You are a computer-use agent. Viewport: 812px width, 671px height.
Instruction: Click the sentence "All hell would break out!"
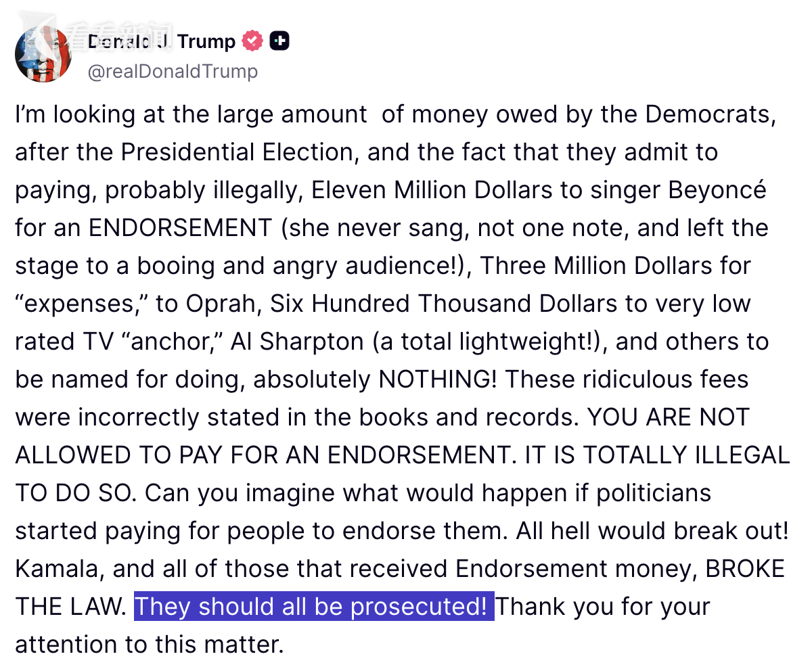pos(653,531)
